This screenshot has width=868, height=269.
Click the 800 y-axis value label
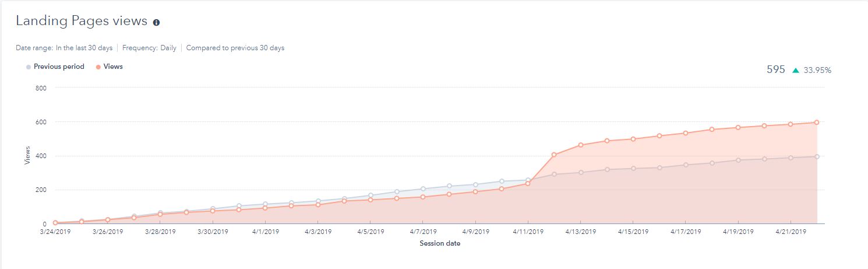coord(41,88)
